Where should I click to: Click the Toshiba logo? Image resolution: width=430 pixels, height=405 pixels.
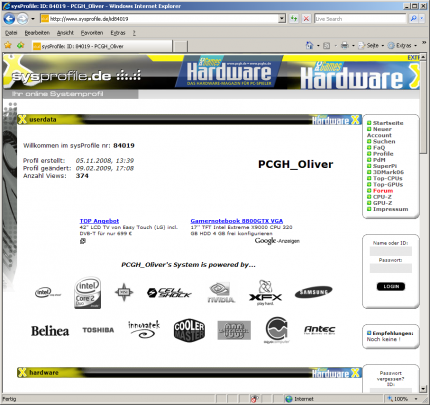coord(98,330)
